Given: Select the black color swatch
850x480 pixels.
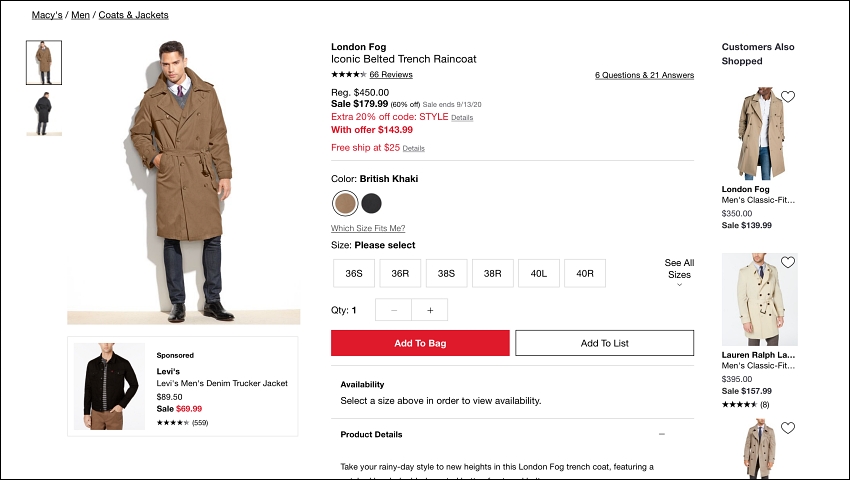Looking at the screenshot, I should point(371,203).
